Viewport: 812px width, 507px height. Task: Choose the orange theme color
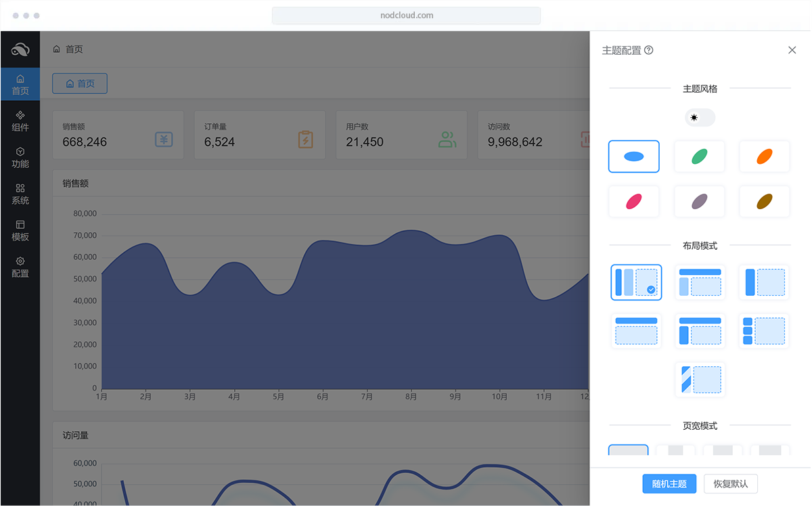click(764, 156)
